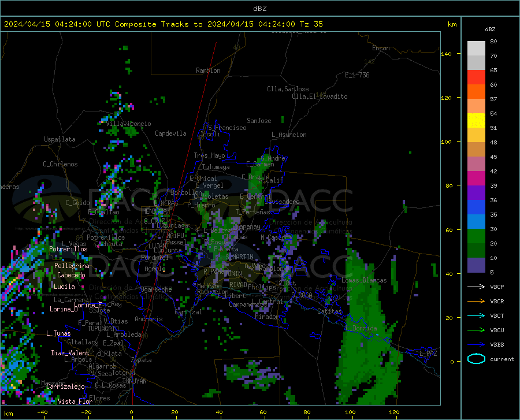Screen dimensions: 520x420
Task: Click the Algarrob map label
Action: point(102,366)
